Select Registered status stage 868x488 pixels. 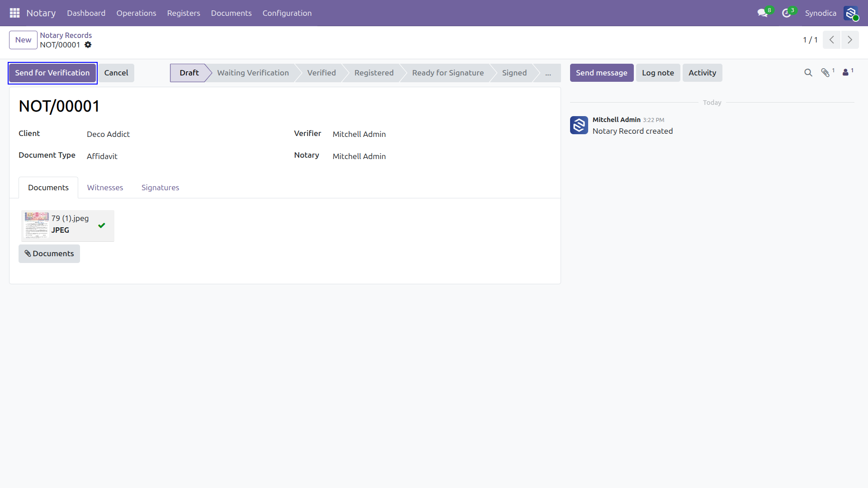pyautogui.click(x=374, y=73)
